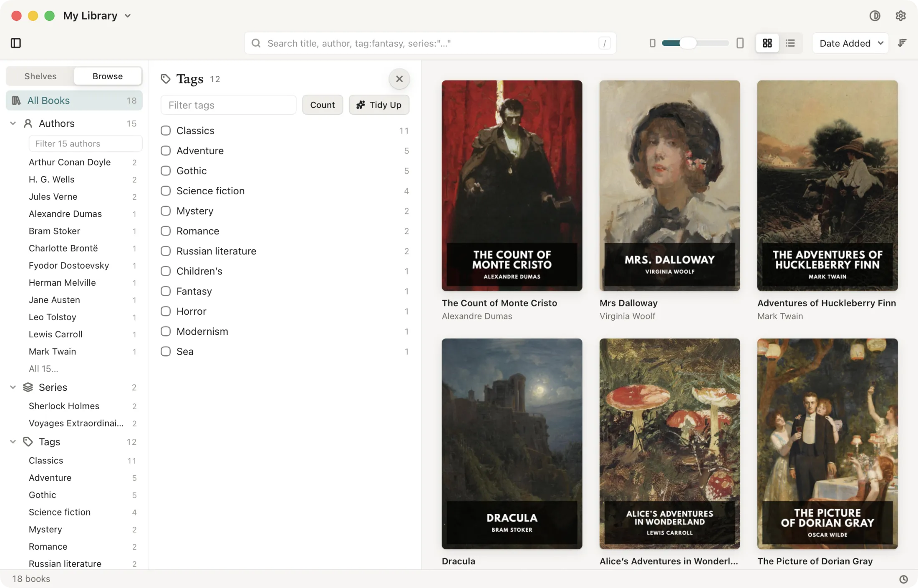Viewport: 918px width, 588px height.
Task: Click the tag icon beside Tags heading
Action: tap(166, 79)
